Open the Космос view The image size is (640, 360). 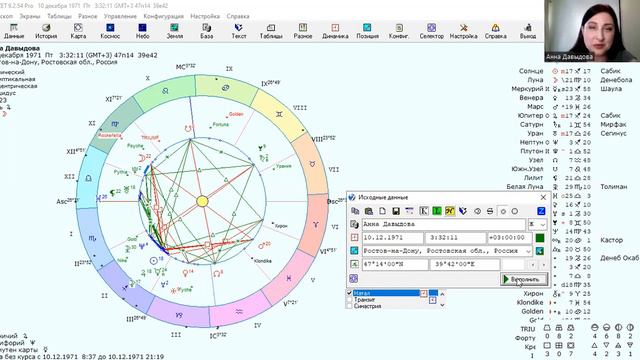point(110,31)
